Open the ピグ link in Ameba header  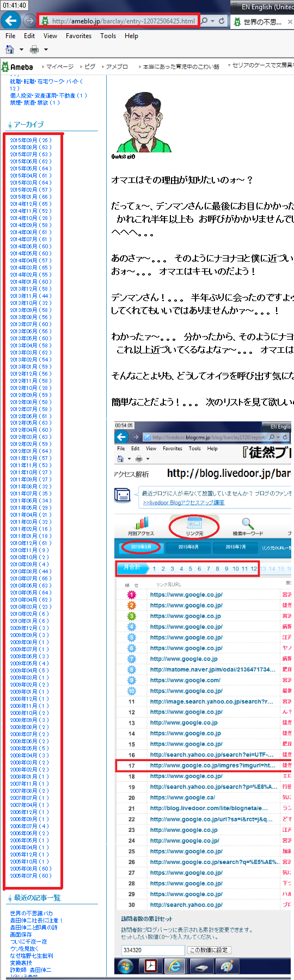tap(90, 67)
